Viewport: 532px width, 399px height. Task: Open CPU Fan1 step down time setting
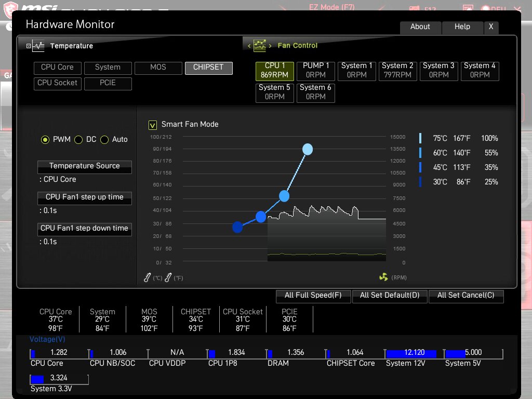[x=85, y=229]
